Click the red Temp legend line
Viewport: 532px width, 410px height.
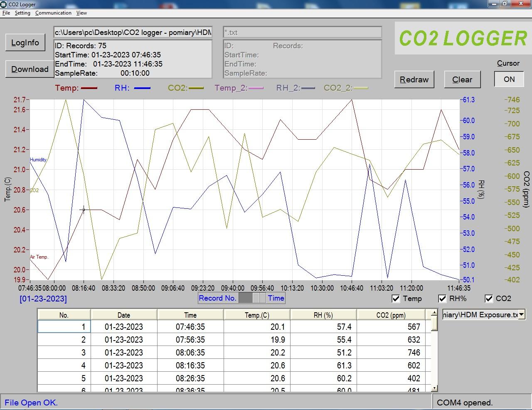pos(89,88)
